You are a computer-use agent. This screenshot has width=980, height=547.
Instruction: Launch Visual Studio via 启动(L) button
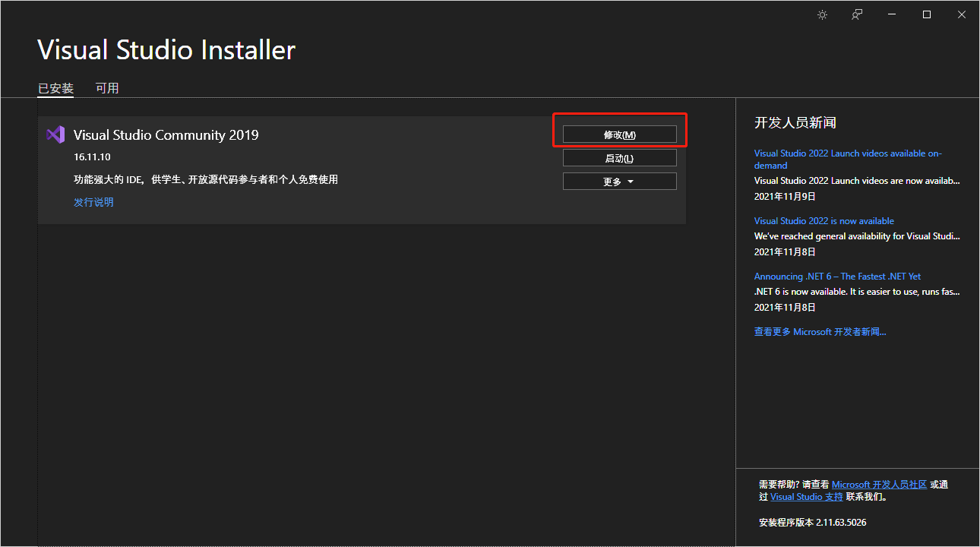619,157
